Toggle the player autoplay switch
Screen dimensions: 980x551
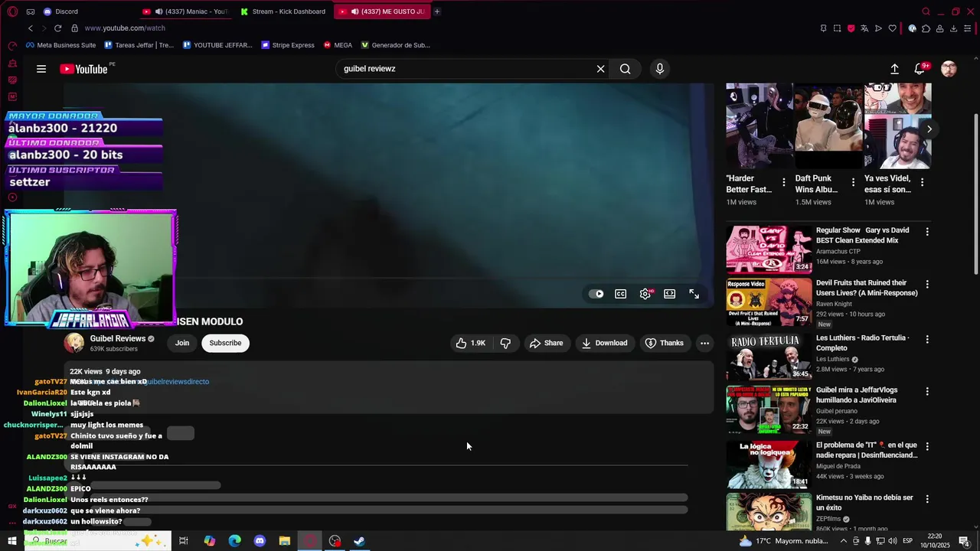coord(596,294)
